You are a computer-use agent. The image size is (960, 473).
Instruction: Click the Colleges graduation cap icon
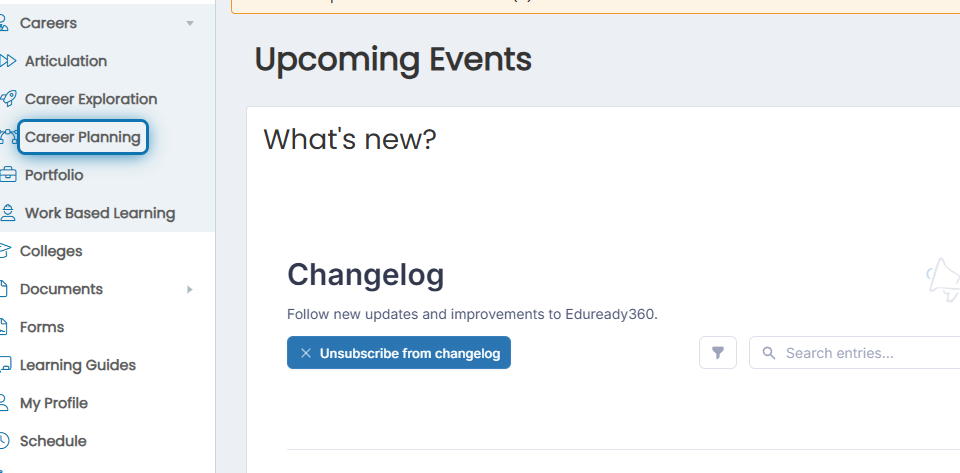click(5, 251)
